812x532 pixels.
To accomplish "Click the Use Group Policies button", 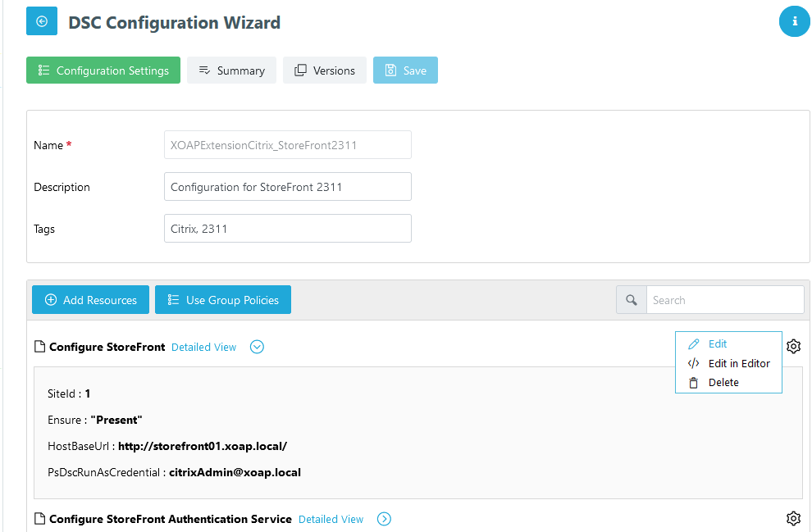I will 222,300.
